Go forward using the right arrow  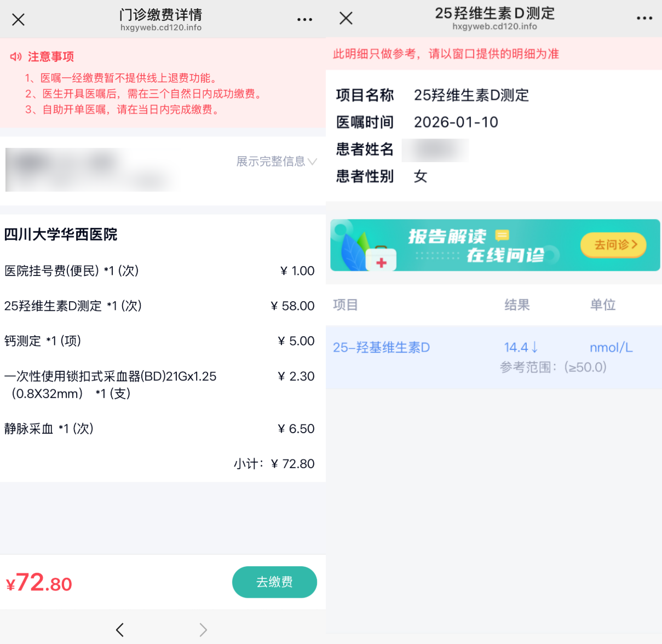pyautogui.click(x=203, y=630)
